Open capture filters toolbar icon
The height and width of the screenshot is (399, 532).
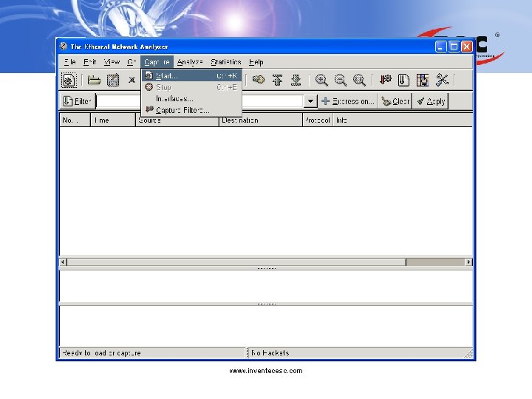coord(385,80)
